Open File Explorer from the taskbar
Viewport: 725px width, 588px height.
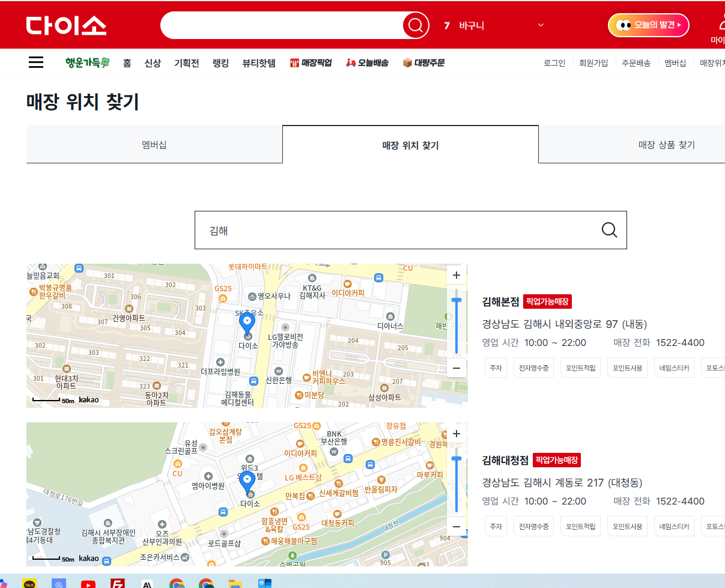[x=235, y=584]
